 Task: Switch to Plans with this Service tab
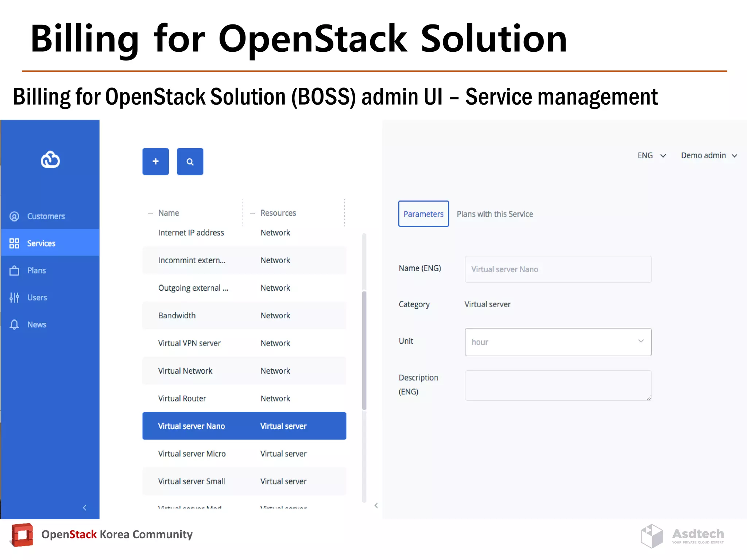pyautogui.click(x=495, y=214)
